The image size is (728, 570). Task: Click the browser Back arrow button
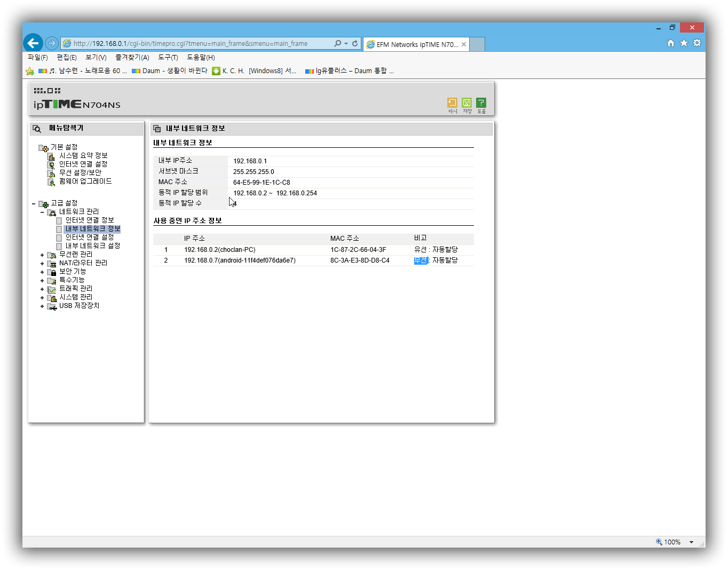click(33, 43)
